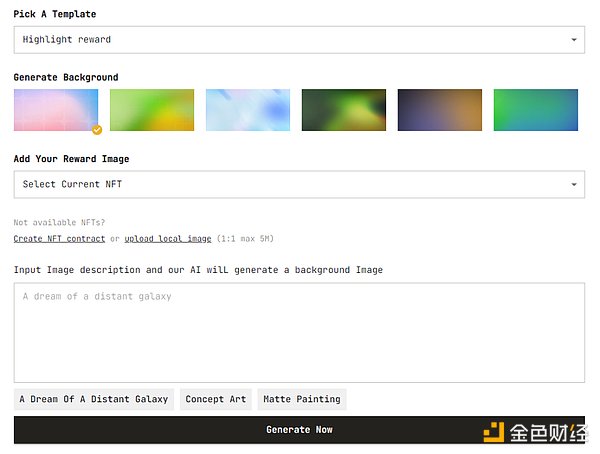Focus the image description text area
The width and height of the screenshot is (600, 454).
[x=299, y=332]
